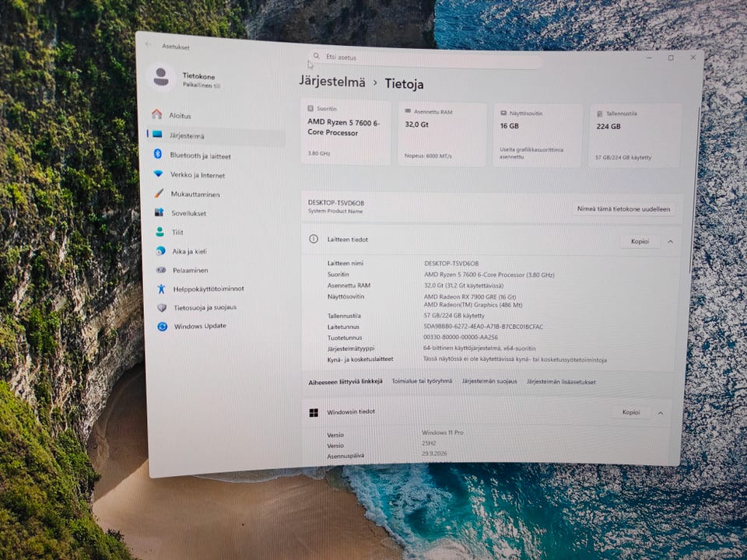
Task: Click the 25H2 version value
Action: pyautogui.click(x=429, y=443)
